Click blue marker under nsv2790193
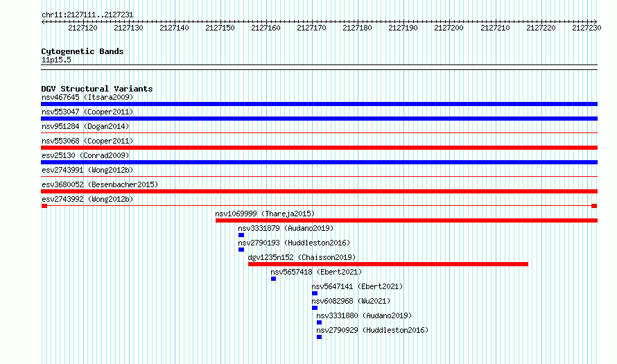The height and width of the screenshot is (364, 617). (241, 250)
